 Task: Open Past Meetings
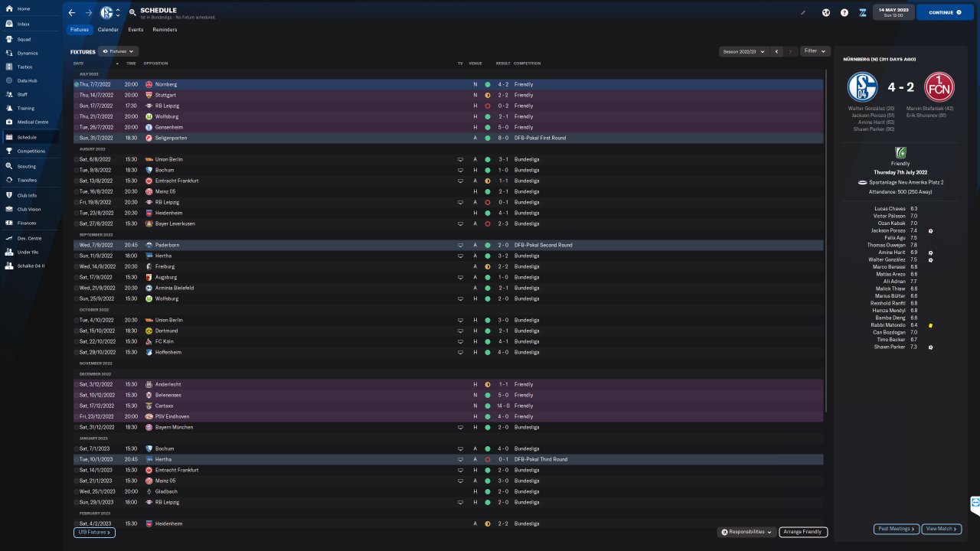tap(896, 529)
